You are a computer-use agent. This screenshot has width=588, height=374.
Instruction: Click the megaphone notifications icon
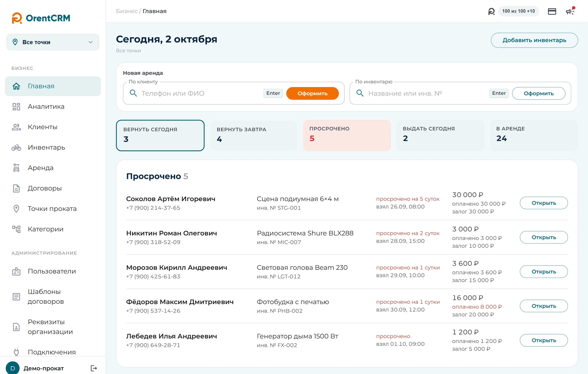pyautogui.click(x=570, y=11)
